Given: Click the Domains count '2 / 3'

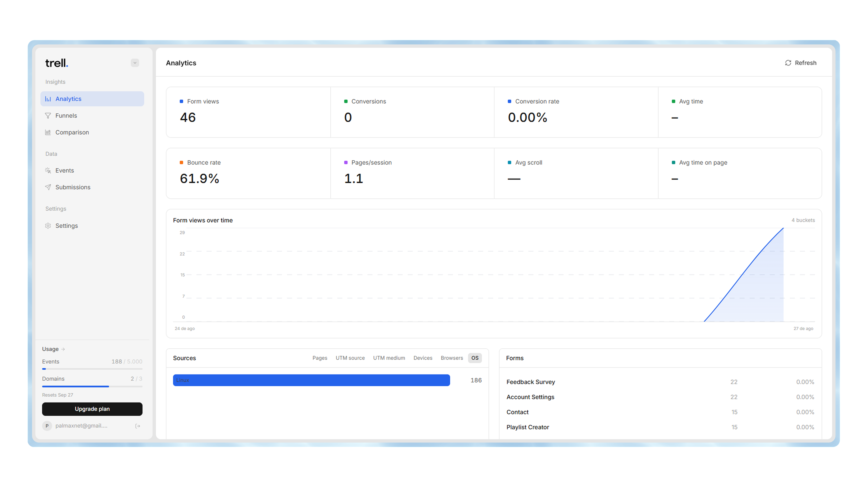Looking at the screenshot, I should [x=136, y=379].
